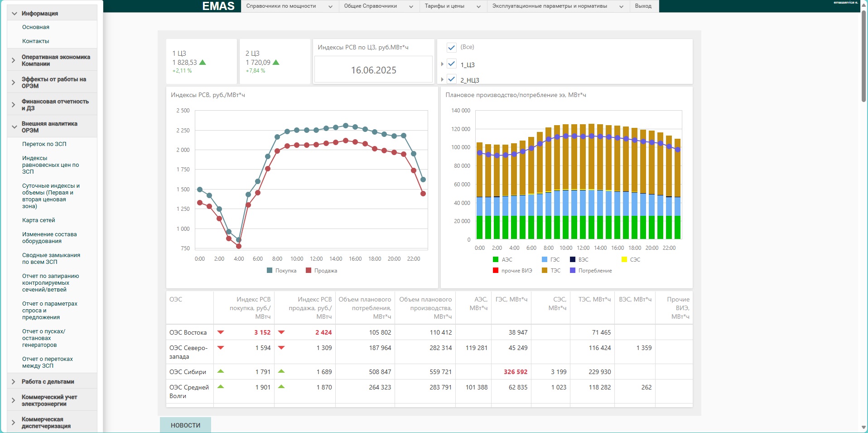Click green up arrow in ОЭС Сибири row
This screenshot has width=868, height=433.
point(221,371)
